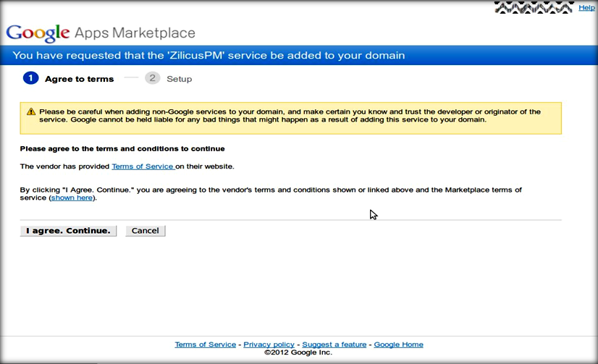The width and height of the screenshot is (598, 364).
Task: Select the step 1 circle indicator
Action: click(x=30, y=78)
